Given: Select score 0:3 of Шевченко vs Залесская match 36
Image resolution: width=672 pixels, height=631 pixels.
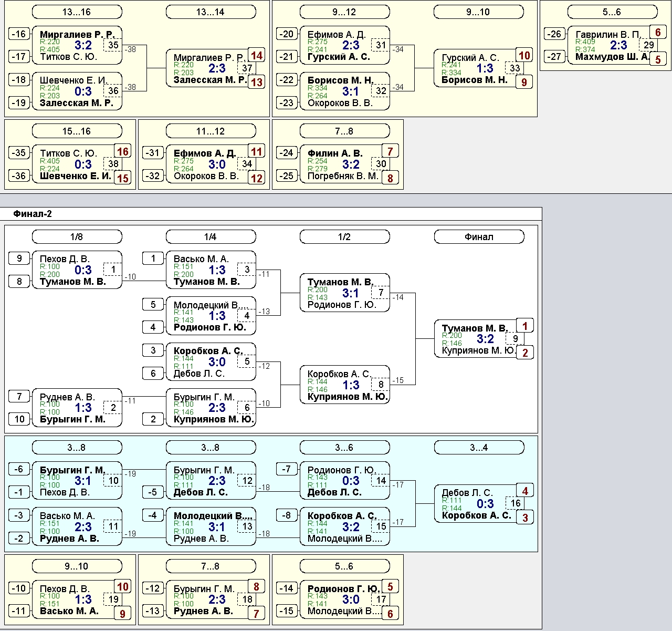Looking at the screenshot, I should tap(83, 91).
